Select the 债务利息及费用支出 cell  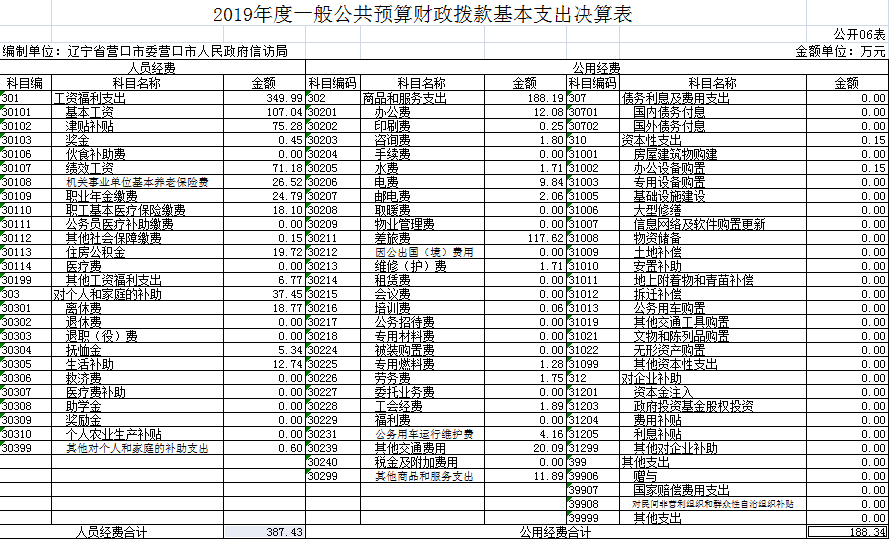click(713, 98)
